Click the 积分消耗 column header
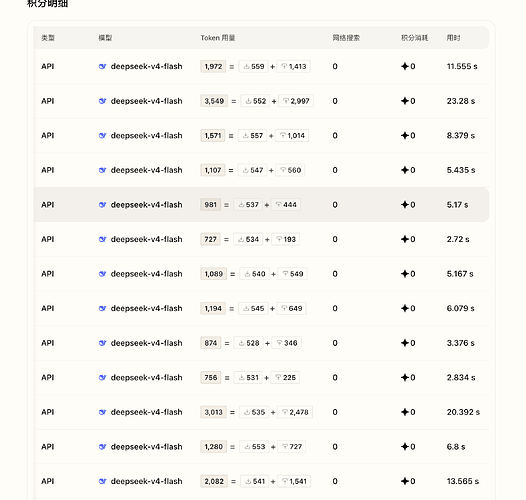Image resolution: width=526 pixels, height=500 pixels. coord(414,38)
